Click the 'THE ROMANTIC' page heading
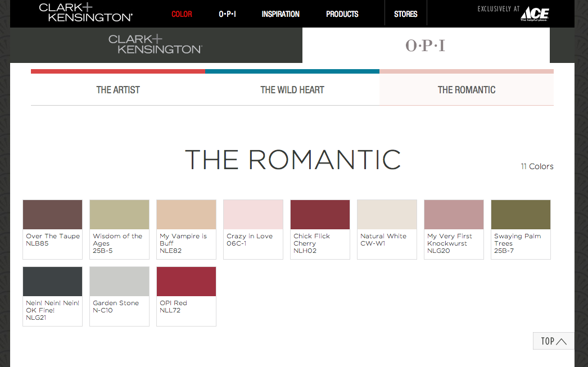Screen dimensions: 588x367 293,160
